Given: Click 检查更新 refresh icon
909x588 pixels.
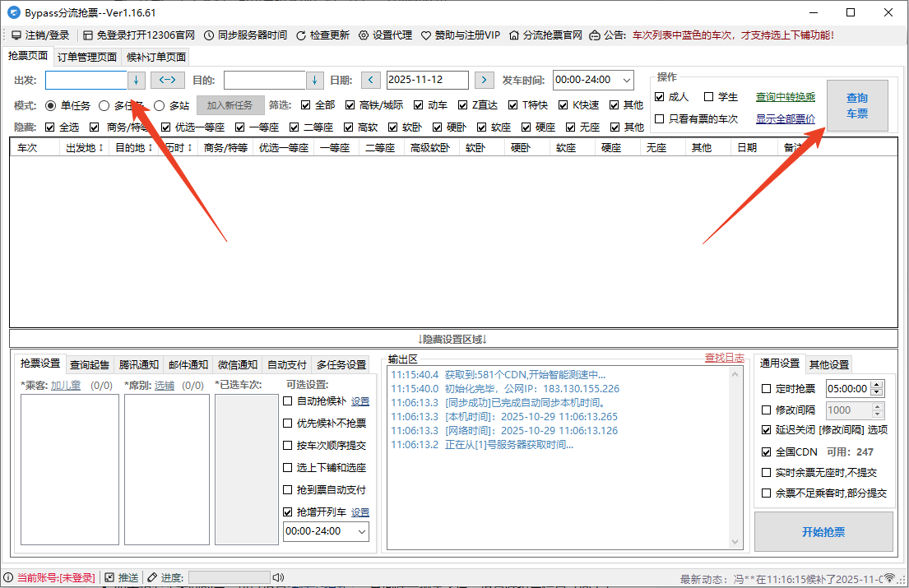Looking at the screenshot, I should [301, 35].
